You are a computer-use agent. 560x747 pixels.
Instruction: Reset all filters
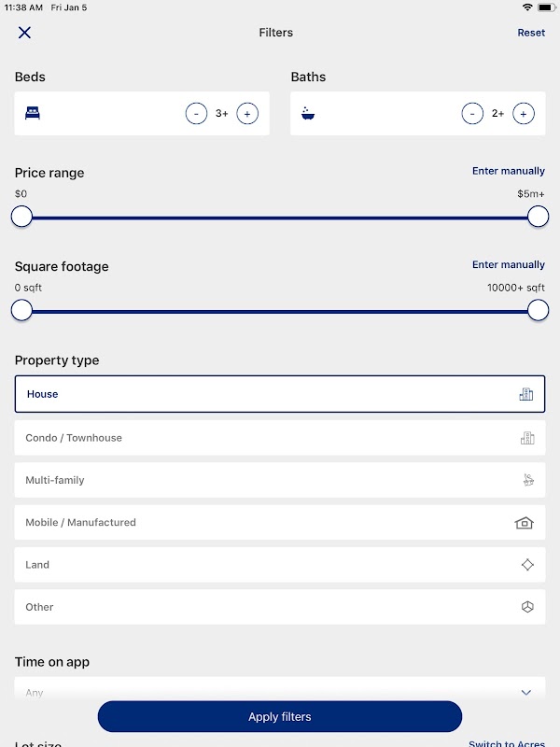(531, 33)
